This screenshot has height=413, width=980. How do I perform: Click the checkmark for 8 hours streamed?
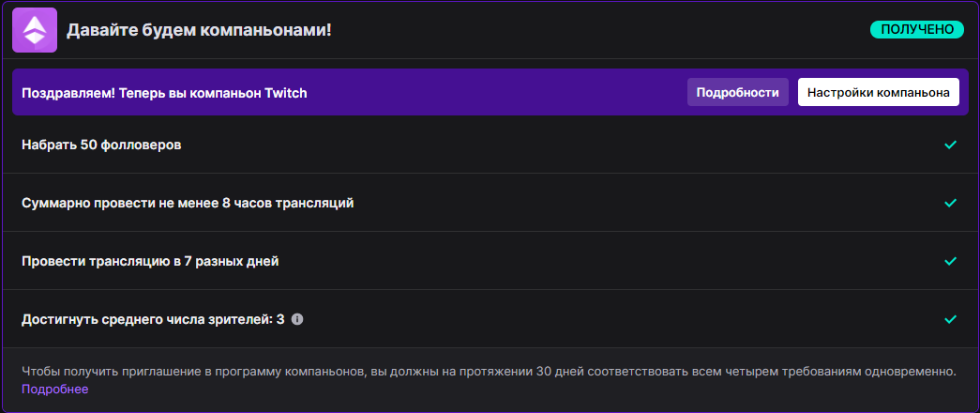(x=950, y=203)
